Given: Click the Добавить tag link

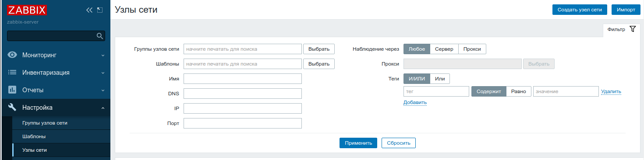Looking at the screenshot, I should pyautogui.click(x=415, y=102).
